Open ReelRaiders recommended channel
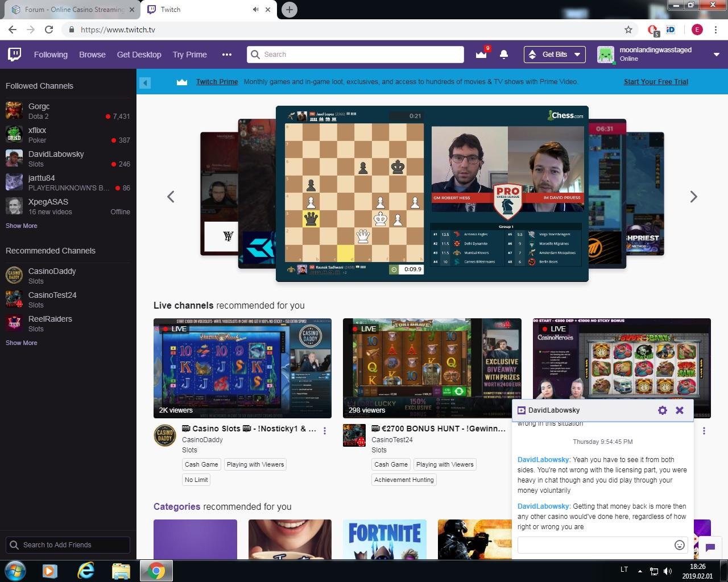The image size is (728, 582). [68, 323]
